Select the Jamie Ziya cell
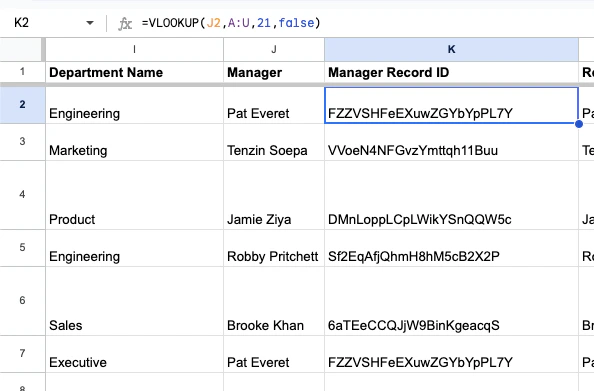Screen dimensions: 594x391 pyautogui.click(x=274, y=195)
